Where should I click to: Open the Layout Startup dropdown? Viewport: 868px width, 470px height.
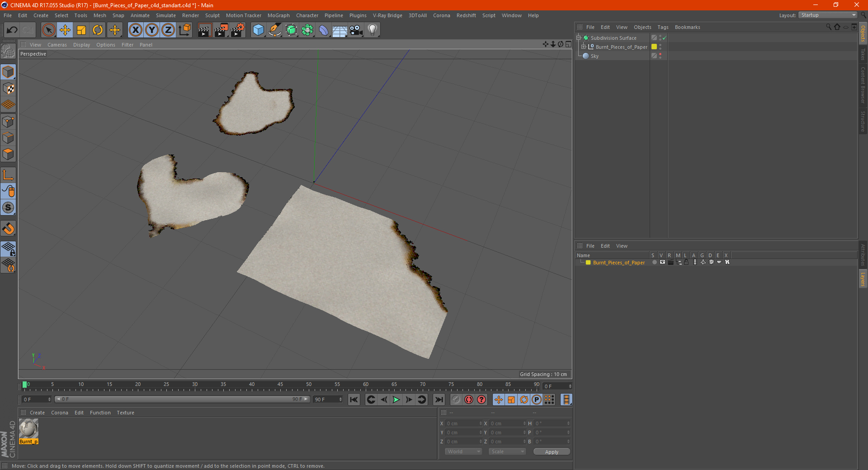tap(828, 15)
